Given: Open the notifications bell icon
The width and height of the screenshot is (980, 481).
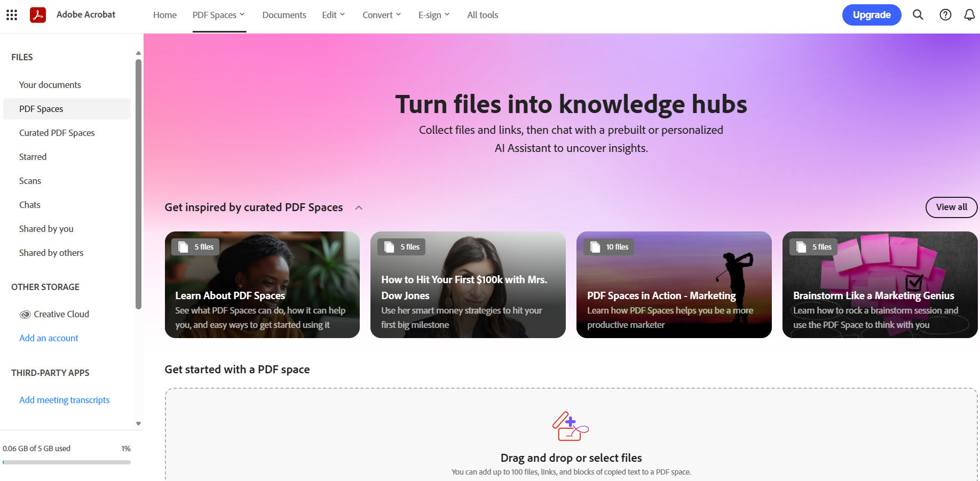Looking at the screenshot, I should (969, 15).
